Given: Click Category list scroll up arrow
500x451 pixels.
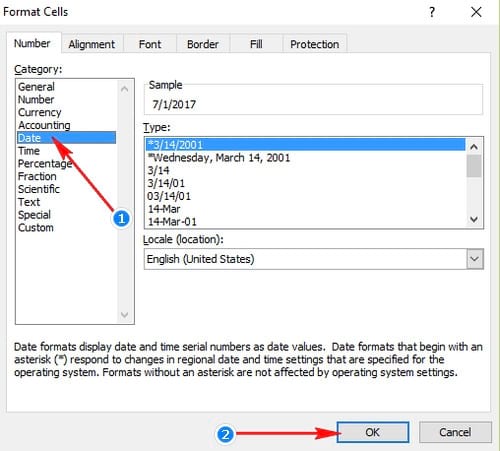Looking at the screenshot, I should (x=125, y=89).
